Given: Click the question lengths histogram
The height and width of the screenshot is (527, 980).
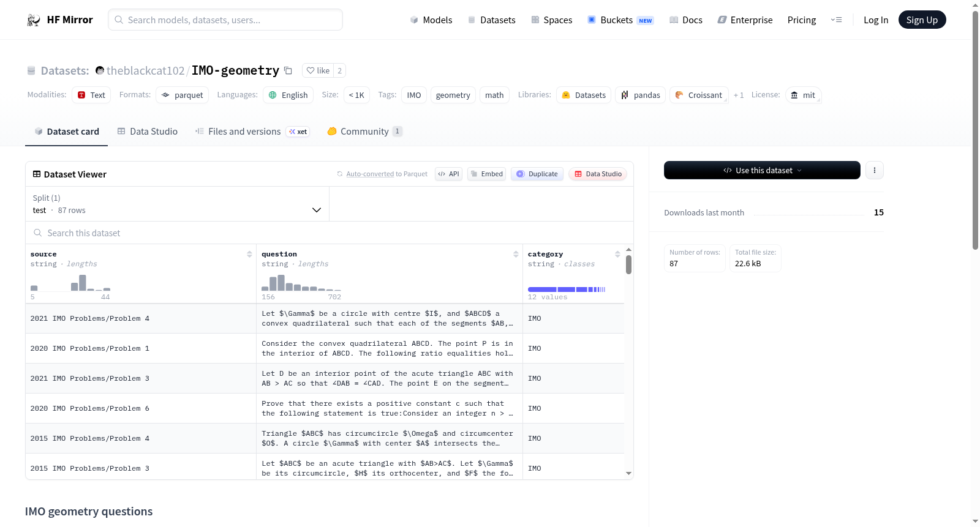Looking at the screenshot, I should [301, 283].
